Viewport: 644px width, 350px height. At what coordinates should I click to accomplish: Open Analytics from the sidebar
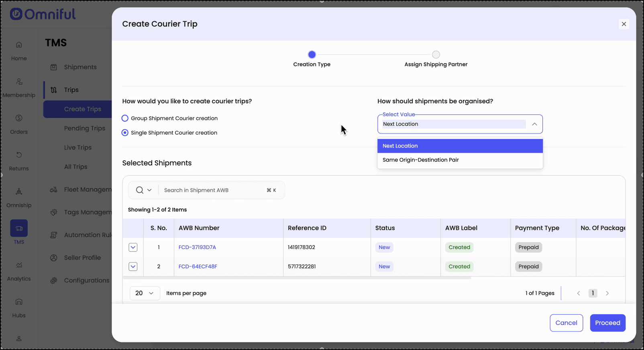pos(19,266)
